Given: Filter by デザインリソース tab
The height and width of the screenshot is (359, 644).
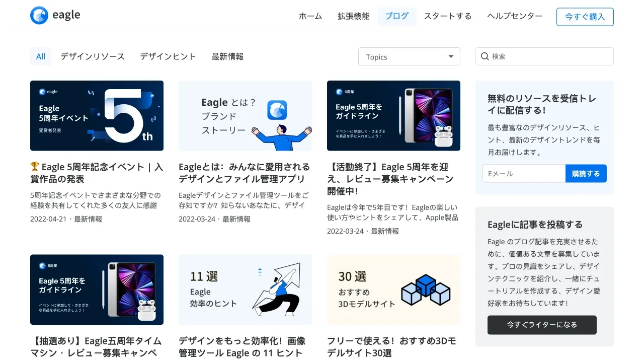Looking at the screenshot, I should pos(93,56).
